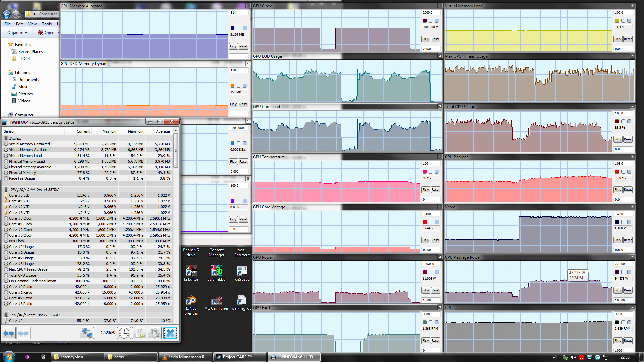
Task: Click Fit y in Virtual Memory Load panel
Action: pyautogui.click(x=618, y=39)
